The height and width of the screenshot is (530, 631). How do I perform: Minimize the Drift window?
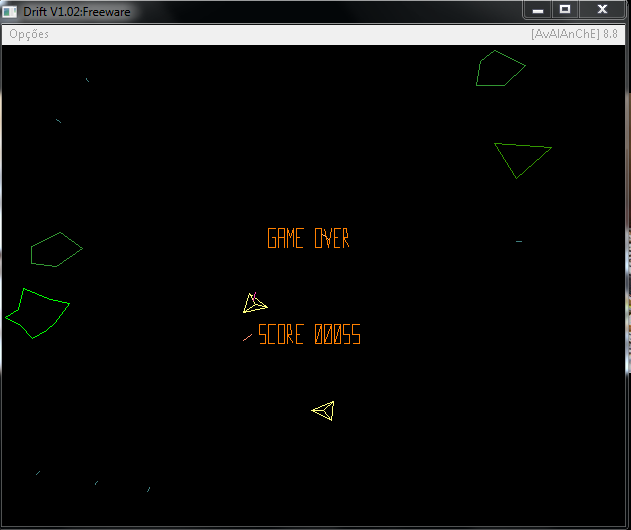[538, 10]
